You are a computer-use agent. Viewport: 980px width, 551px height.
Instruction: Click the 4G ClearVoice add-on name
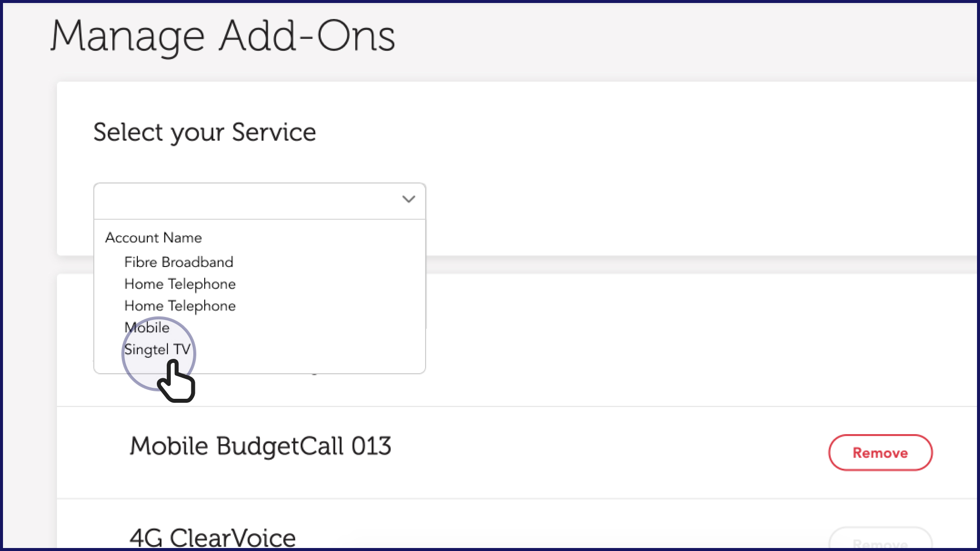212,538
